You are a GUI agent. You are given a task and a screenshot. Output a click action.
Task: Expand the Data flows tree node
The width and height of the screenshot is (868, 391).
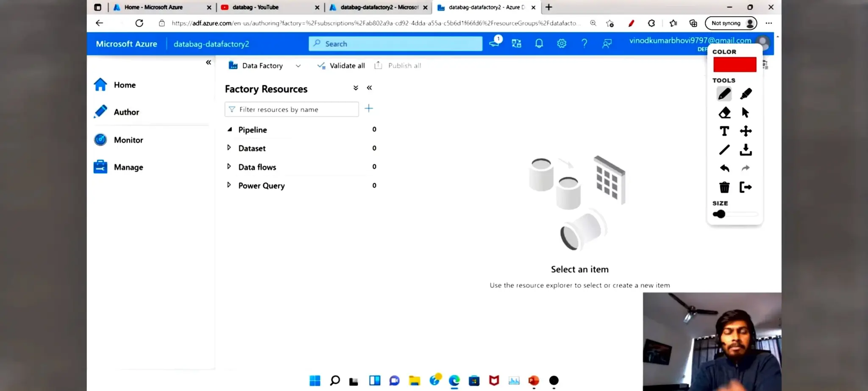229,166
